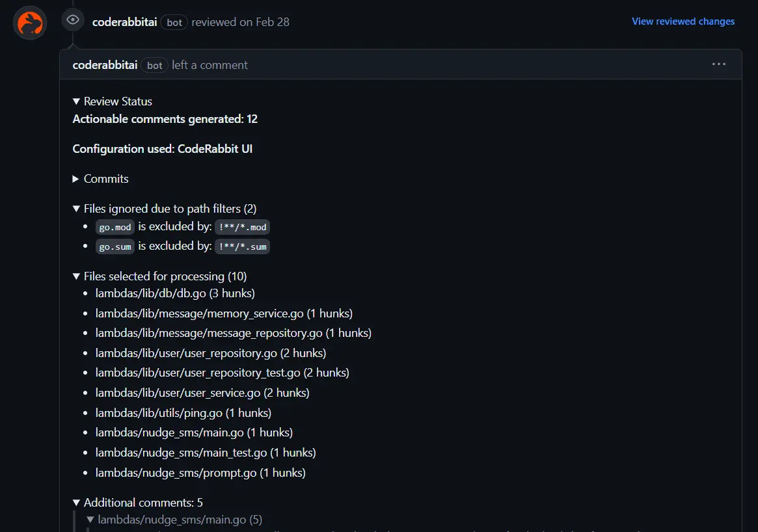Expand the Commits section
Image resolution: width=758 pixels, height=532 pixels.
pos(76,179)
